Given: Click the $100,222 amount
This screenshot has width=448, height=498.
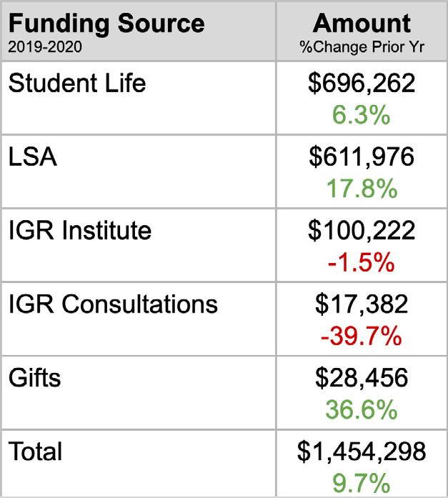Looking at the screenshot, I should pyautogui.click(x=362, y=231).
